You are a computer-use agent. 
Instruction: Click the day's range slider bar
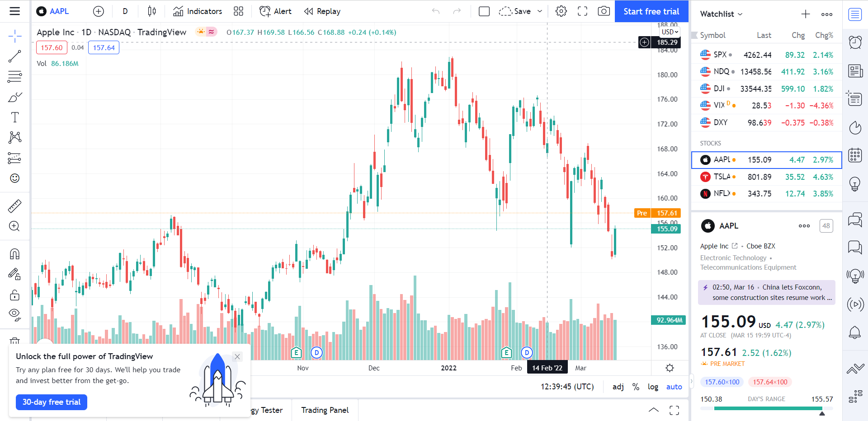[766, 408]
